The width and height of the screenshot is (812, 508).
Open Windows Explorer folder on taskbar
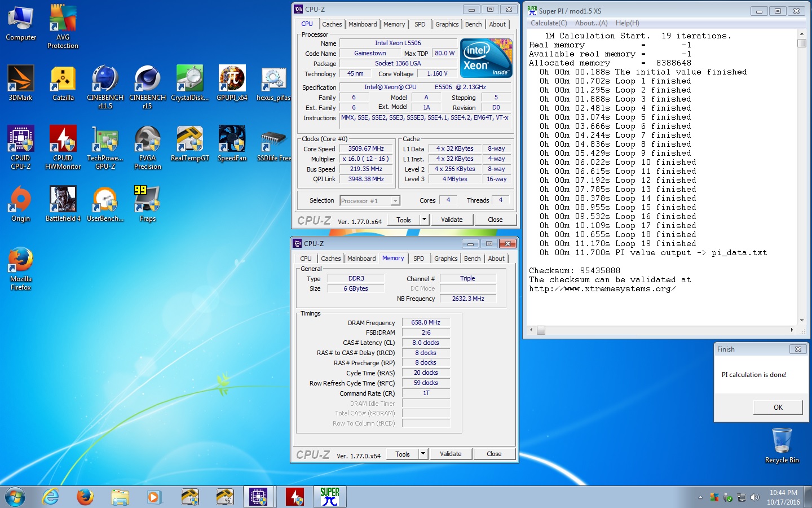coord(120,497)
